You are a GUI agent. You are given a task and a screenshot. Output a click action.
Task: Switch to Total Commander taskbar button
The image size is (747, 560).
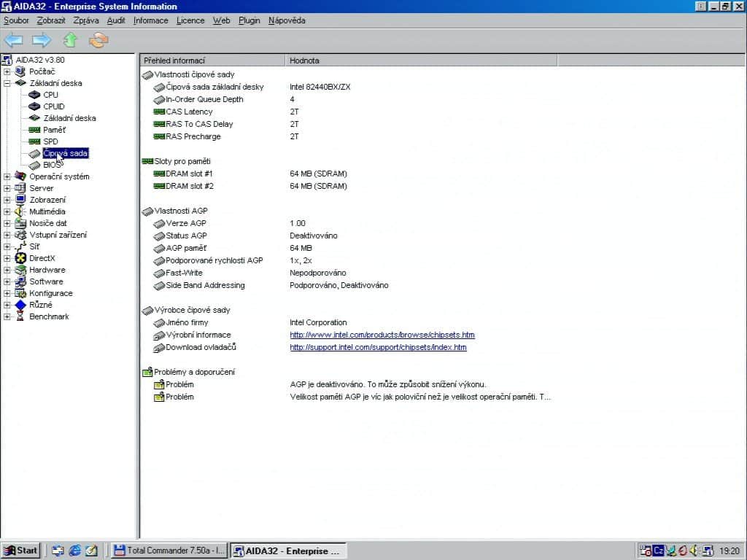pos(169,551)
